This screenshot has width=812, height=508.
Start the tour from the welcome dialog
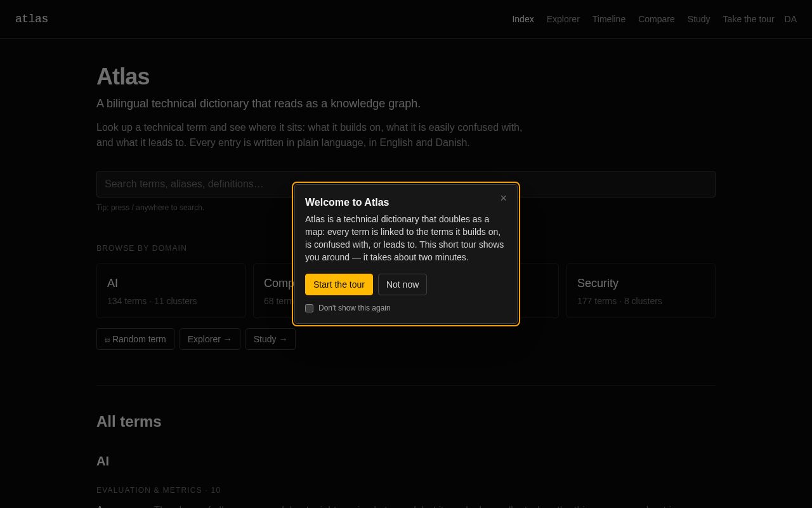[339, 284]
